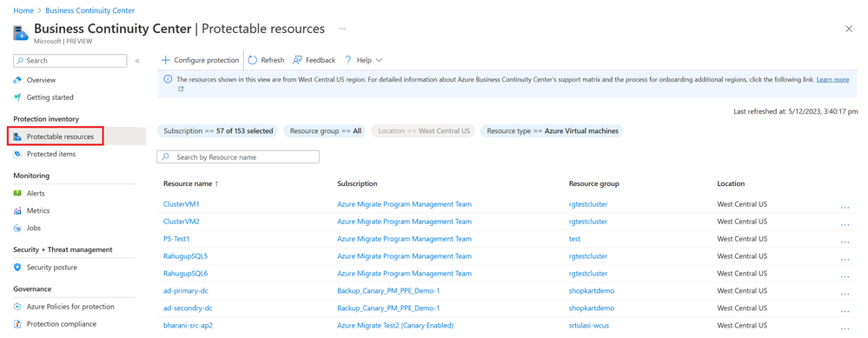Click the Jobs icon in sidebar
The height and width of the screenshot is (338, 868).
pyautogui.click(x=17, y=228)
